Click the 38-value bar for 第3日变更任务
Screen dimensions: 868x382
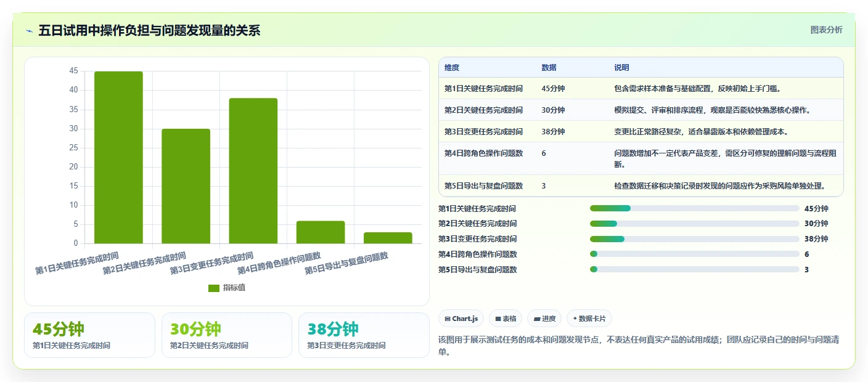click(253, 171)
